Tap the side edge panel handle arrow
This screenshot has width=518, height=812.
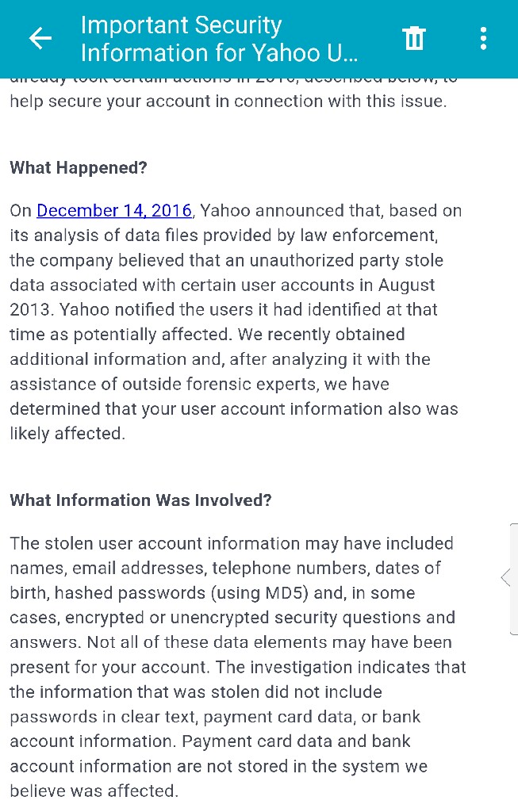pos(506,577)
